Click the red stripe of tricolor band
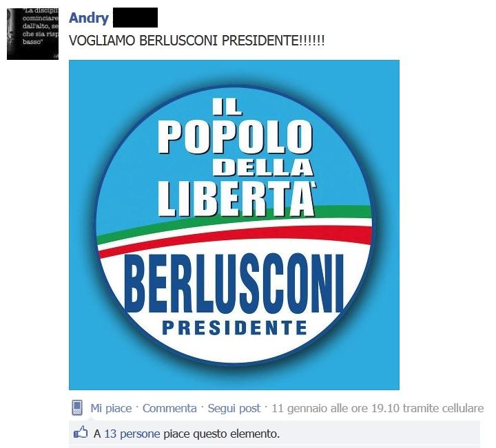This screenshot has height=448, width=496. point(235,238)
